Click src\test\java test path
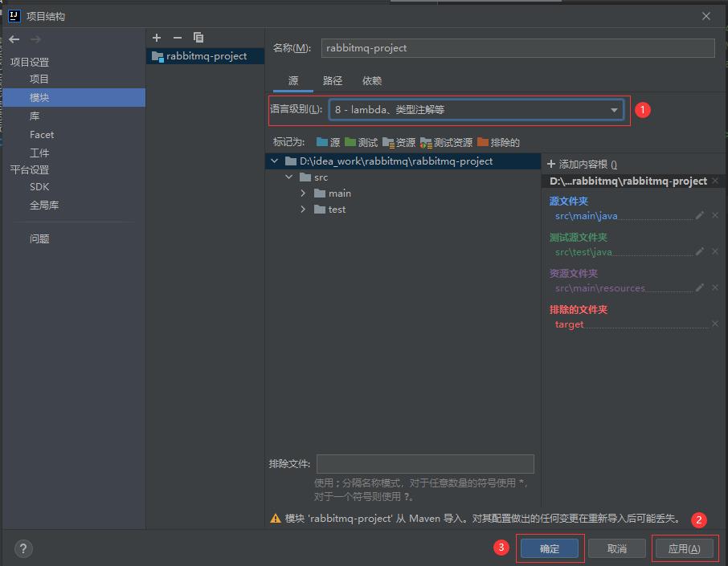Screen dimensions: 728x566 coord(583,252)
